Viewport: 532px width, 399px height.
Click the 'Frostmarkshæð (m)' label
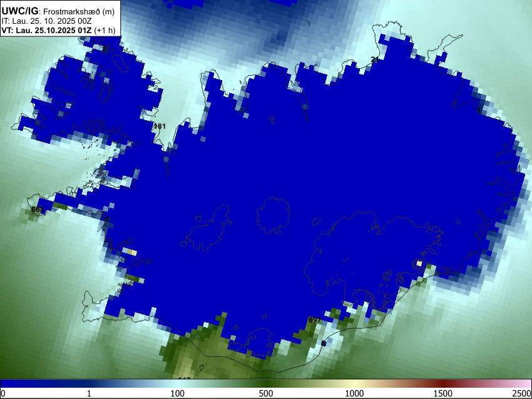[x=79, y=12]
